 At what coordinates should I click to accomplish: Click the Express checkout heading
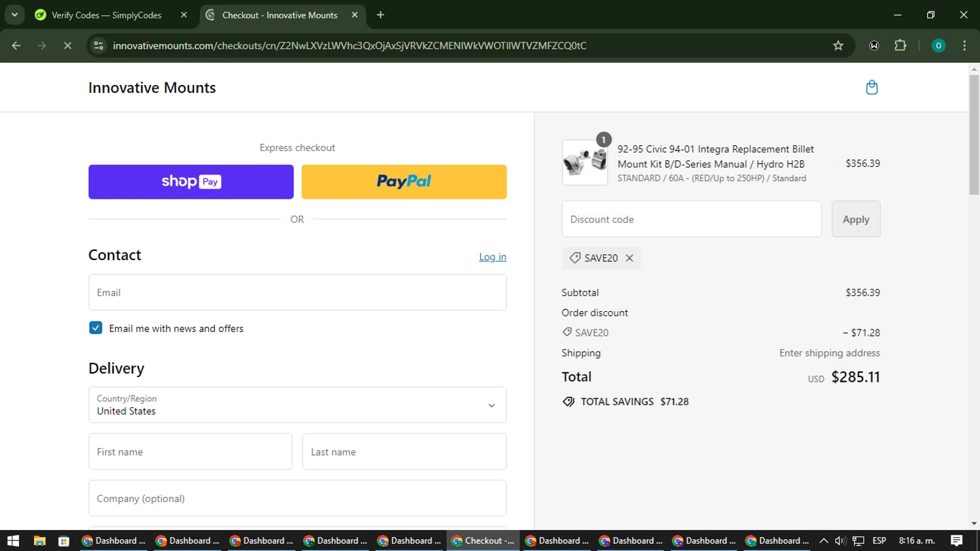pyautogui.click(x=297, y=148)
